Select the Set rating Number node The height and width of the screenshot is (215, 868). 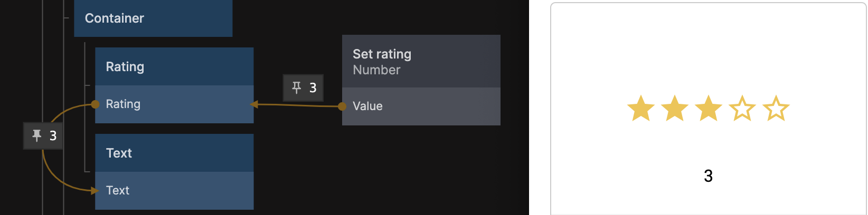pos(421,62)
